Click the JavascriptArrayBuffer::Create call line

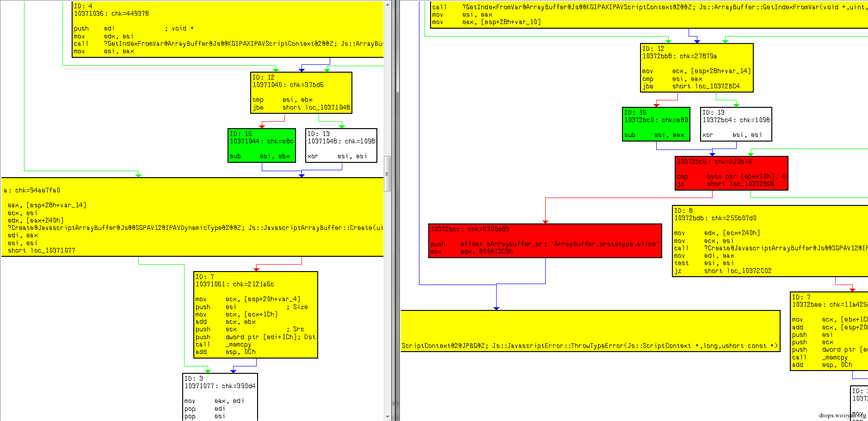click(x=185, y=228)
